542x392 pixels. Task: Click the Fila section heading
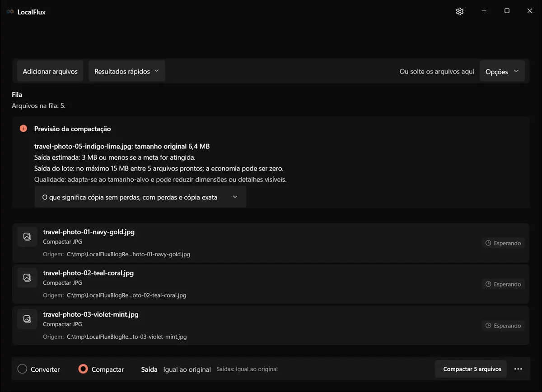[x=17, y=95]
